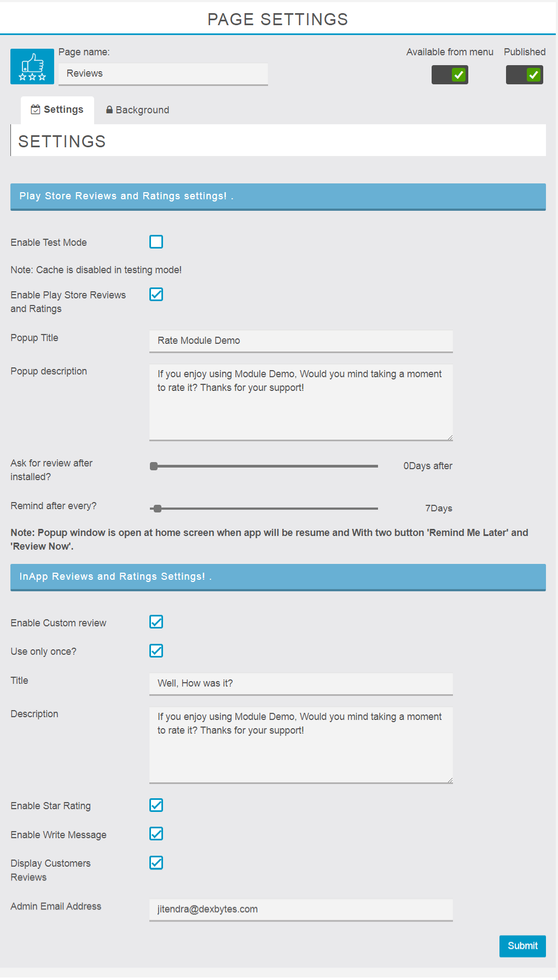The height and width of the screenshot is (980, 558).
Task: Click into the Popup Title field
Action: click(x=301, y=341)
